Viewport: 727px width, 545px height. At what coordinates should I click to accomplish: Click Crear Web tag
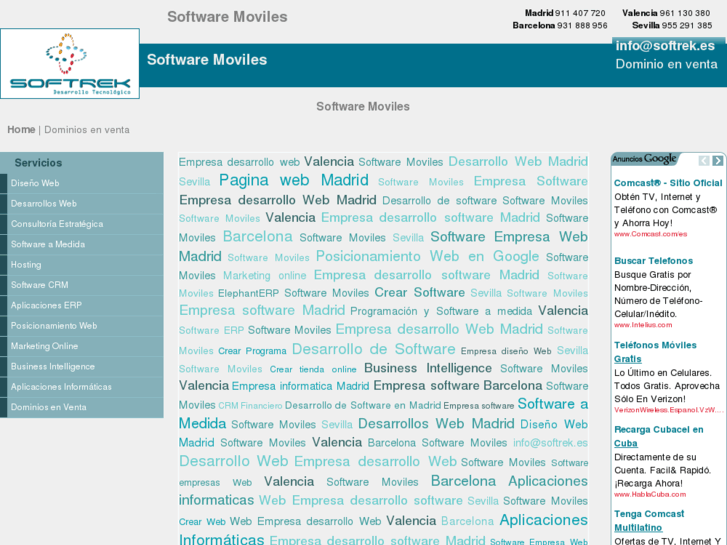pyautogui.click(x=202, y=522)
